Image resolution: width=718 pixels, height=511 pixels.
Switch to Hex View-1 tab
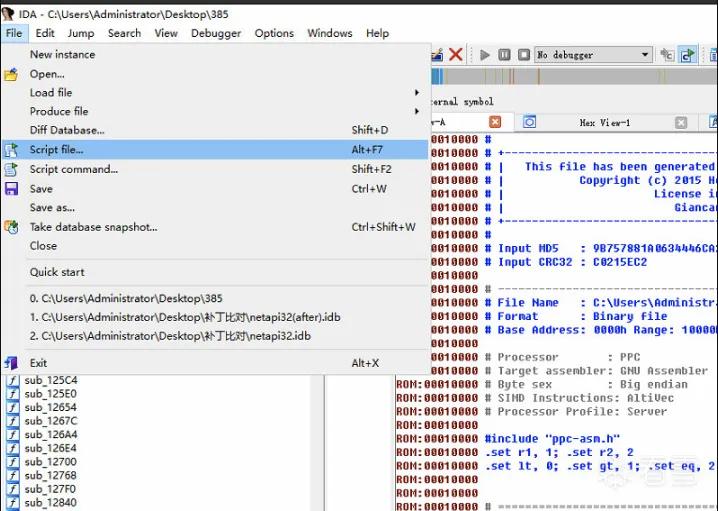[604, 123]
